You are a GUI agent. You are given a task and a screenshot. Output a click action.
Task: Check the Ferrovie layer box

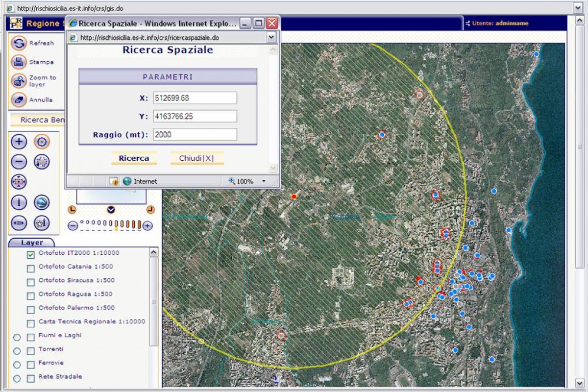[x=30, y=365]
